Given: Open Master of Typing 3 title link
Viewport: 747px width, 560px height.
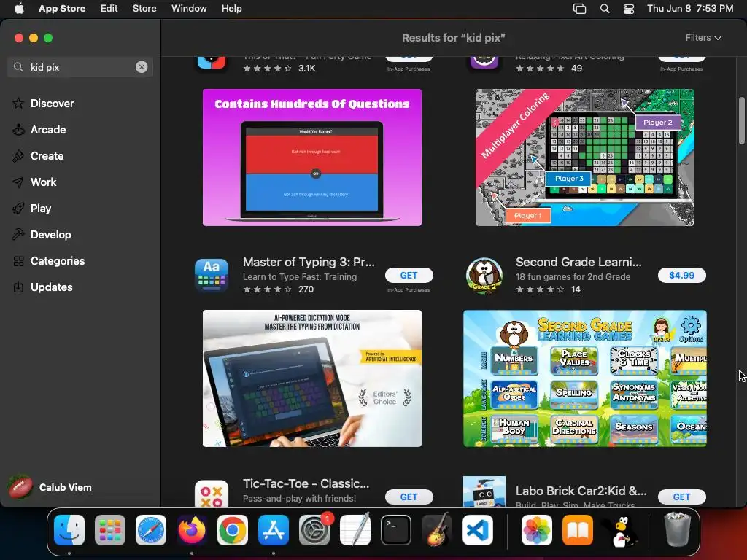Looking at the screenshot, I should pos(309,262).
